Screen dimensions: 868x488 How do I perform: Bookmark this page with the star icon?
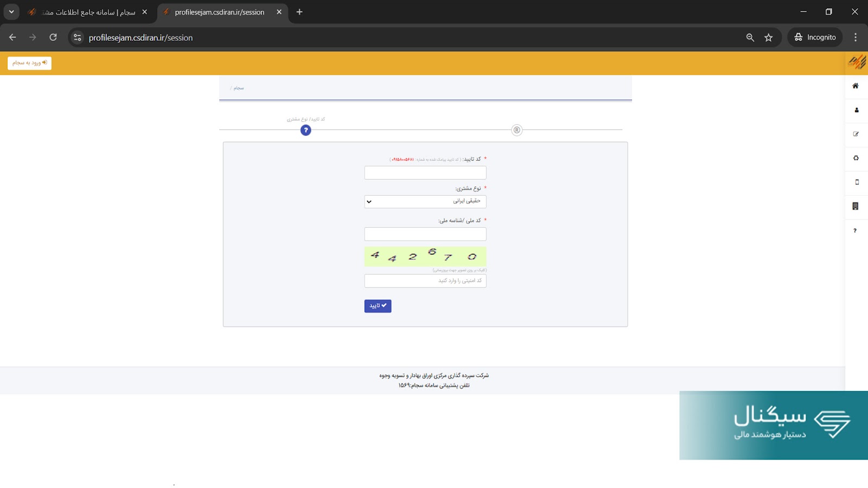point(769,37)
